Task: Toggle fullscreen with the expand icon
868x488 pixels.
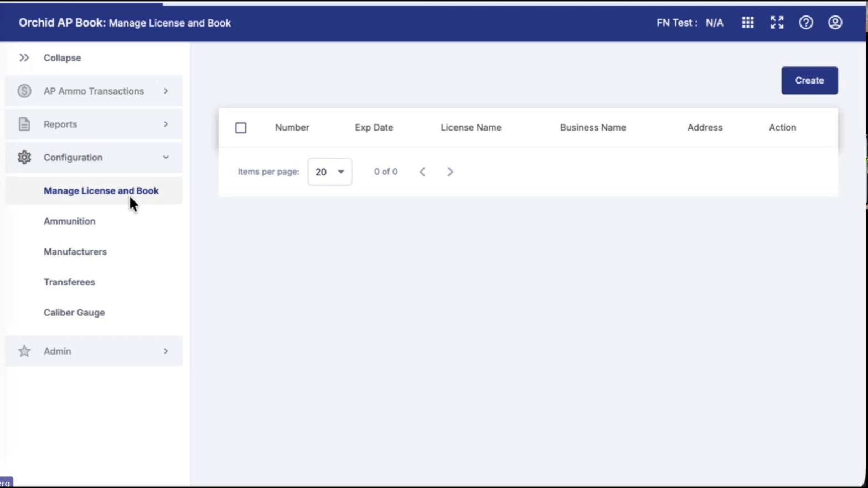Action: coord(777,23)
